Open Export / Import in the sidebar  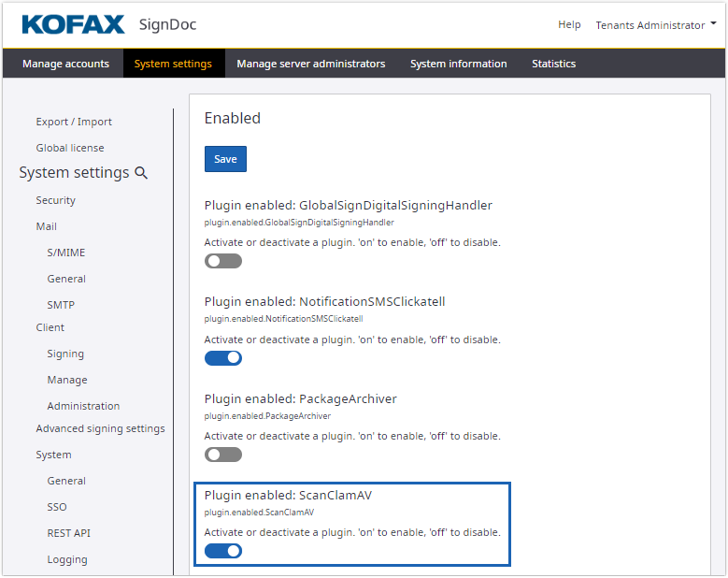coord(74,122)
